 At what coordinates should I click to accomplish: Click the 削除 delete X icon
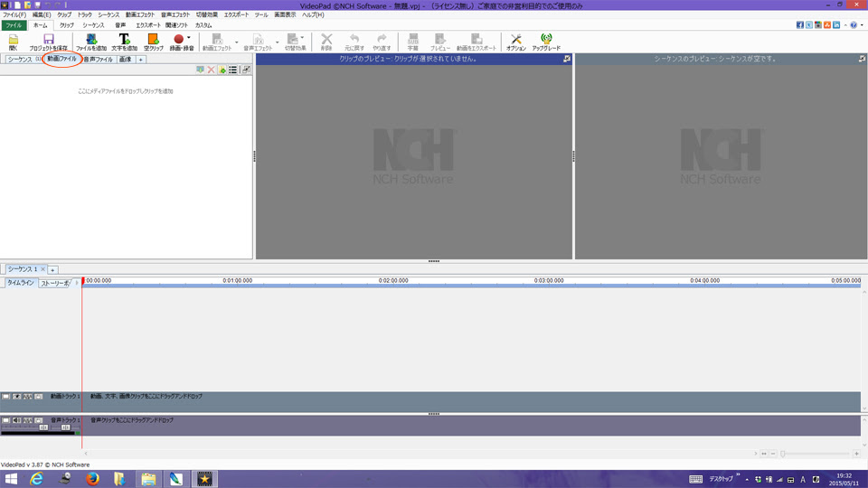coord(326,42)
